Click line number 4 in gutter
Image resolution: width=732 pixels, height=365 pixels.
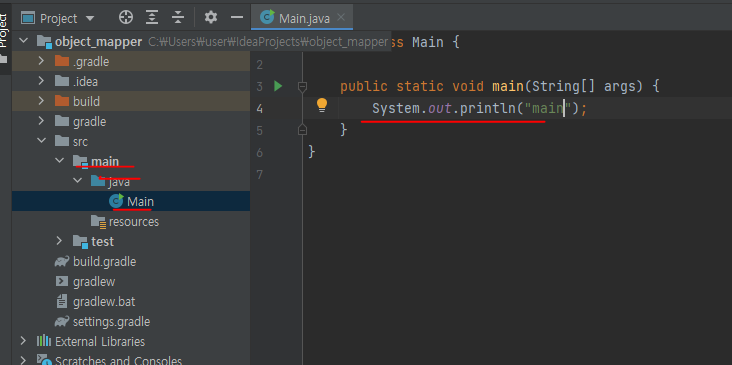(x=260, y=109)
